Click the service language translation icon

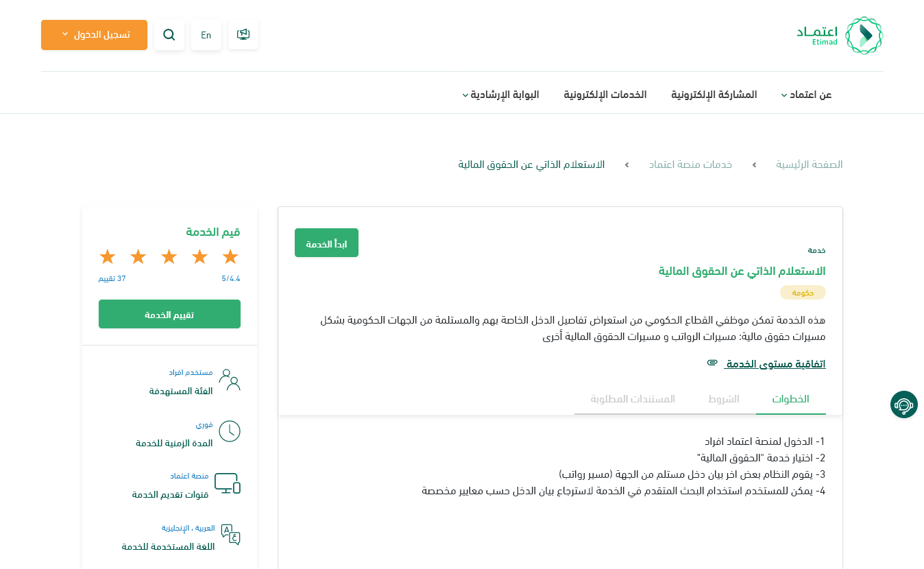pos(230,534)
